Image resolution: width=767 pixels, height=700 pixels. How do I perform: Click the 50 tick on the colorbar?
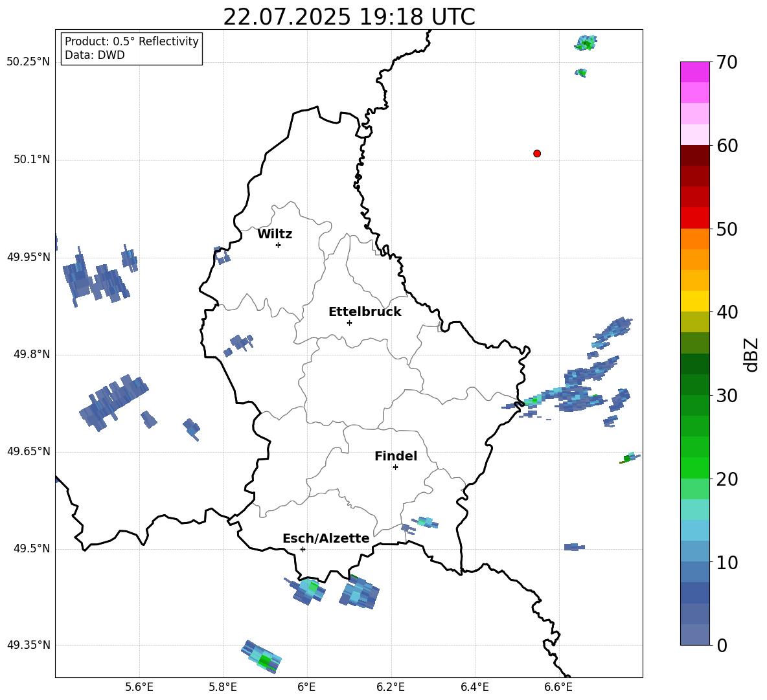click(727, 229)
